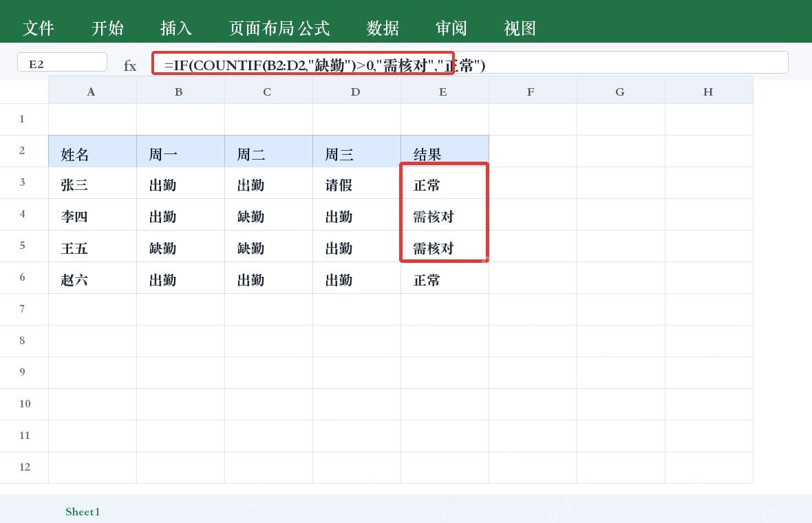Click the fx insert function icon
The height and width of the screenshot is (523, 812).
(130, 66)
